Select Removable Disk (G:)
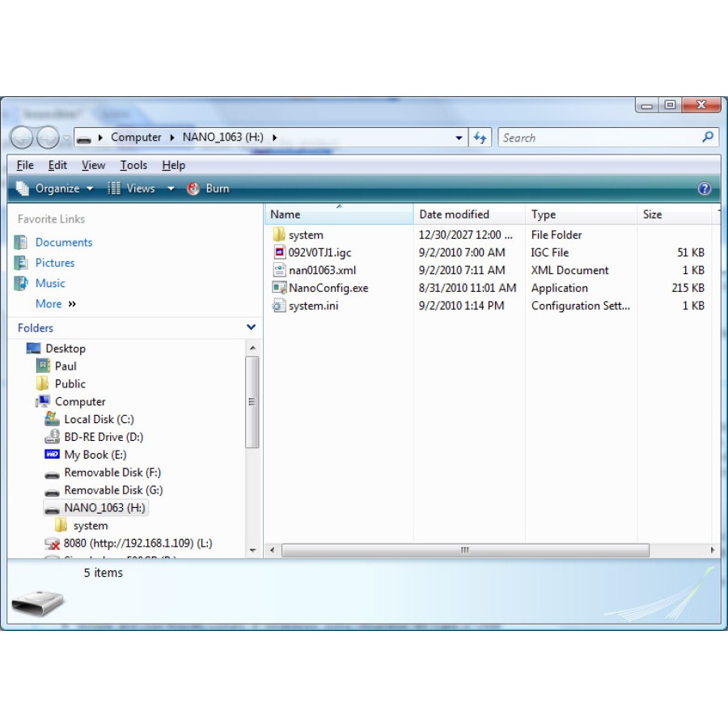728x728 pixels. click(113, 490)
